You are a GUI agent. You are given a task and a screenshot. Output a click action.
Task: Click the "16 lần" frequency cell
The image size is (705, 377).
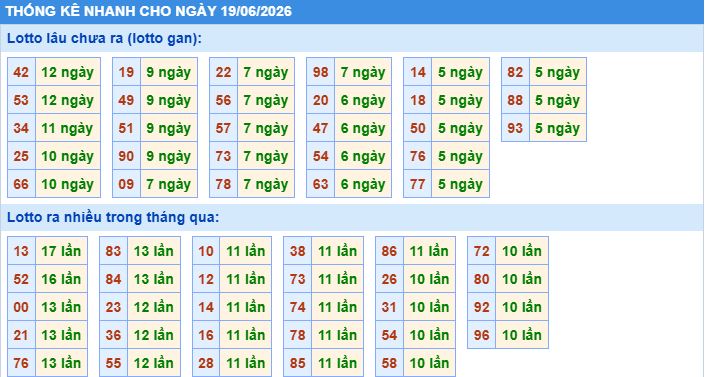61,279
